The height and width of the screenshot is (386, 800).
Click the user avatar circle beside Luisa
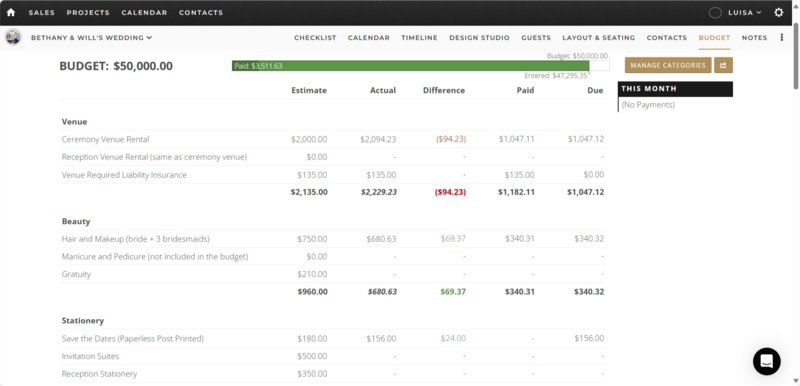(715, 13)
